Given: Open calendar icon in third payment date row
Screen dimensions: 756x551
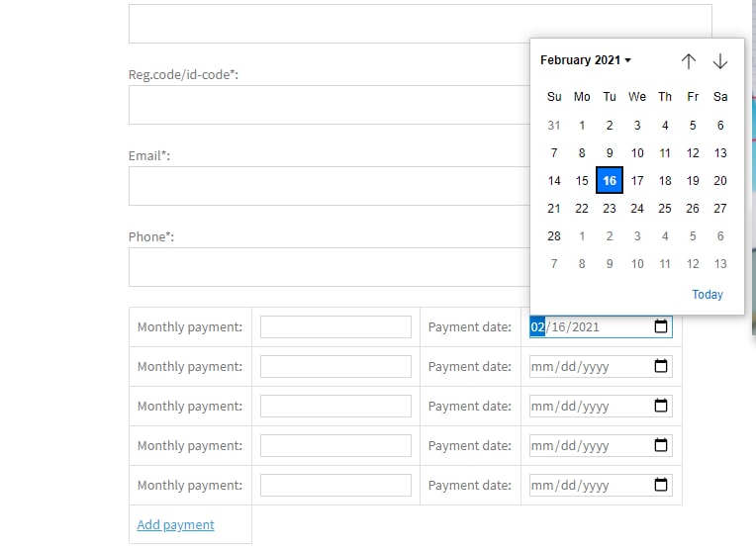Looking at the screenshot, I should tap(661, 406).
